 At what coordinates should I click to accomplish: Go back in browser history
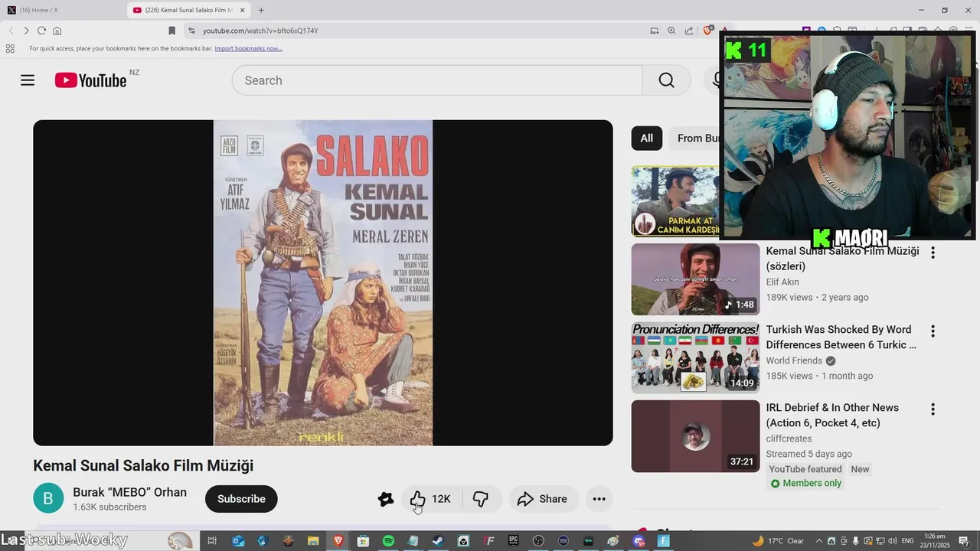coord(11,31)
